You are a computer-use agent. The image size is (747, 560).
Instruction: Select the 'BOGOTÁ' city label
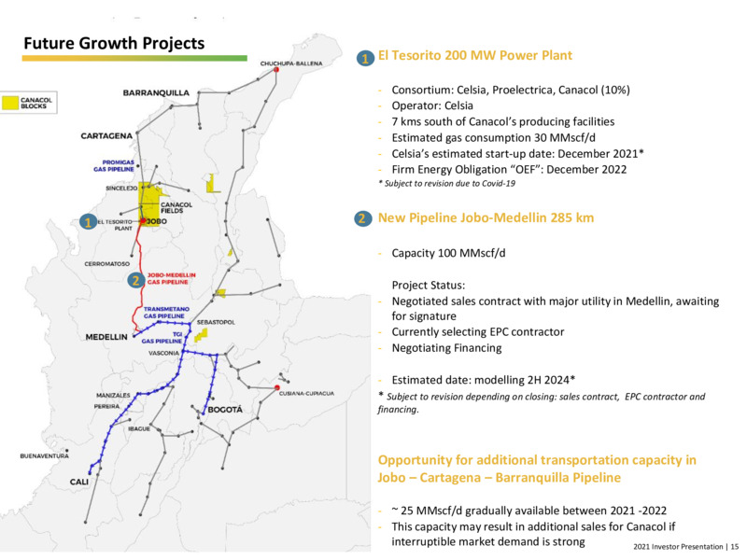pos(225,410)
